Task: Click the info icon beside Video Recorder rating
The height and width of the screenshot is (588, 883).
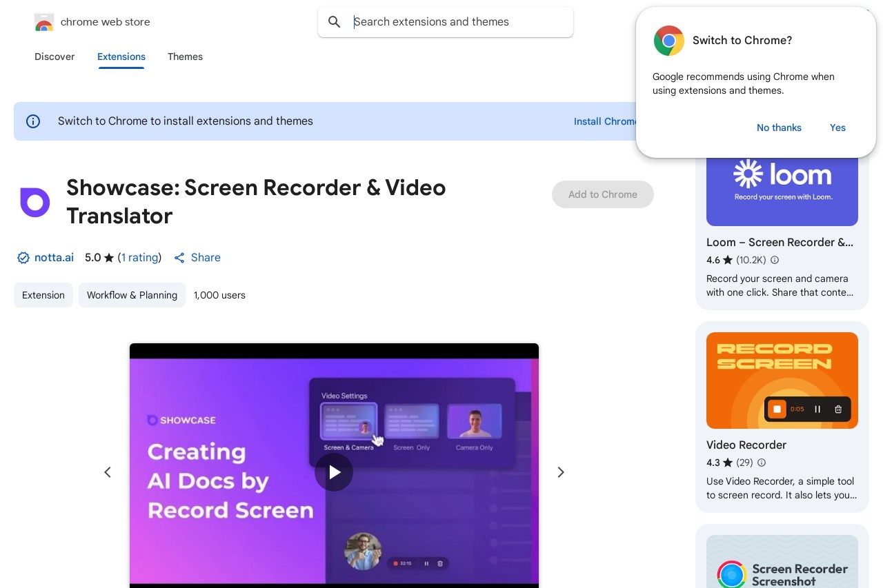Action: tap(762, 463)
